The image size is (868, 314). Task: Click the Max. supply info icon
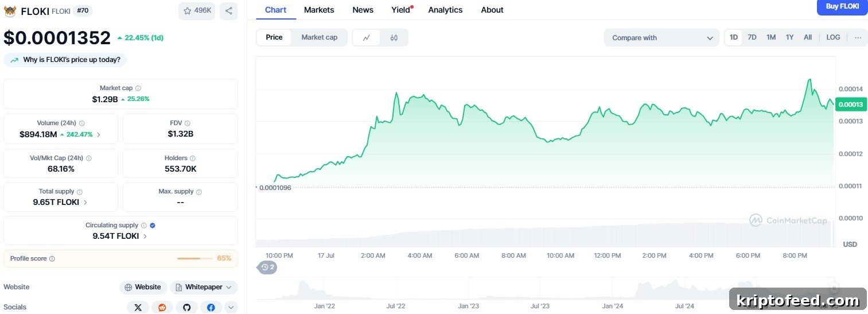coord(199,192)
